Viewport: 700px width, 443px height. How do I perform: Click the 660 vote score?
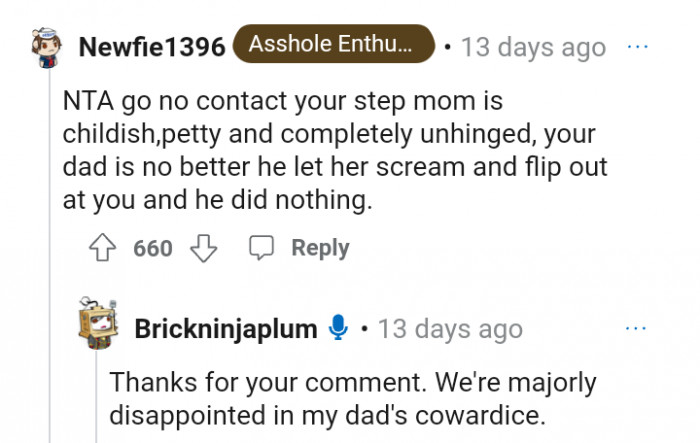[153, 248]
